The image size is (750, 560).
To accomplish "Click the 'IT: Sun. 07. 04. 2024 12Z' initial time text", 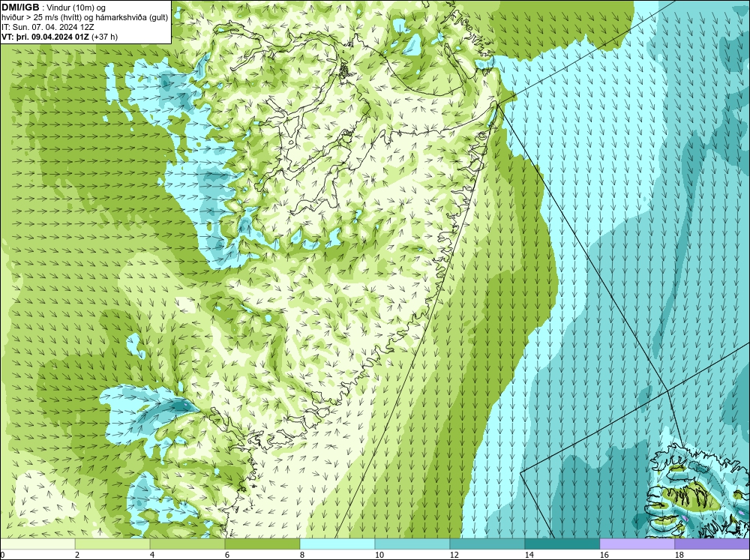I will tap(48, 27).
